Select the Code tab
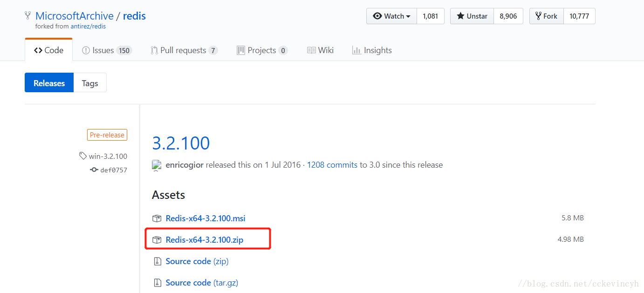 tap(48, 50)
